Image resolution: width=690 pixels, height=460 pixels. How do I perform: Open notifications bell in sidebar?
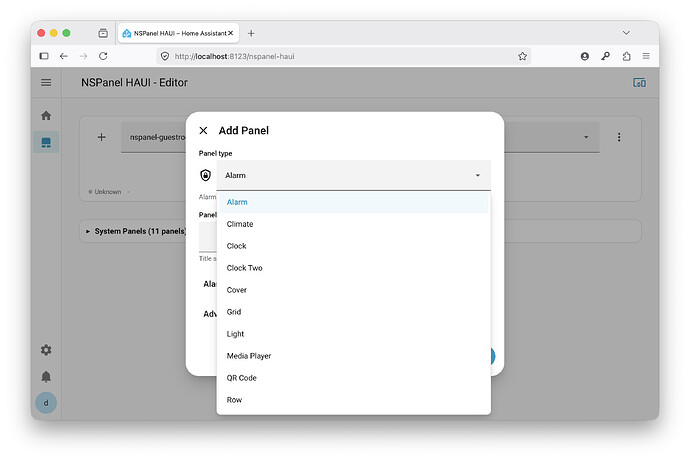(x=46, y=377)
